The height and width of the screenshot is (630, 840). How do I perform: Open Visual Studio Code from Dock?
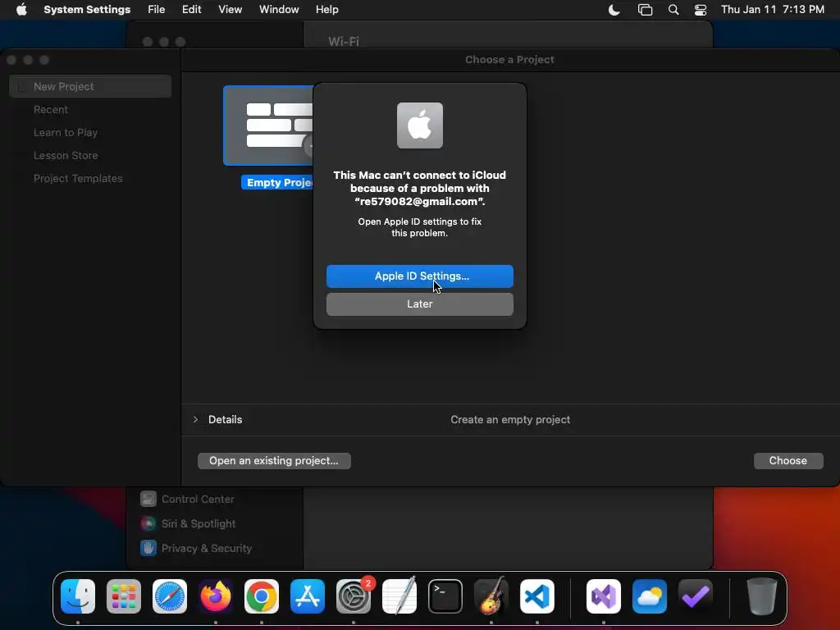pos(536,596)
